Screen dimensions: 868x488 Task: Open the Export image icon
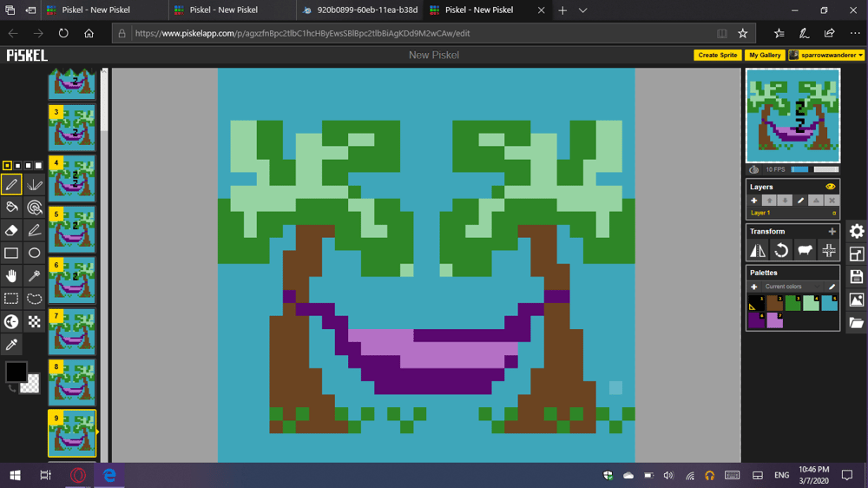point(857,300)
